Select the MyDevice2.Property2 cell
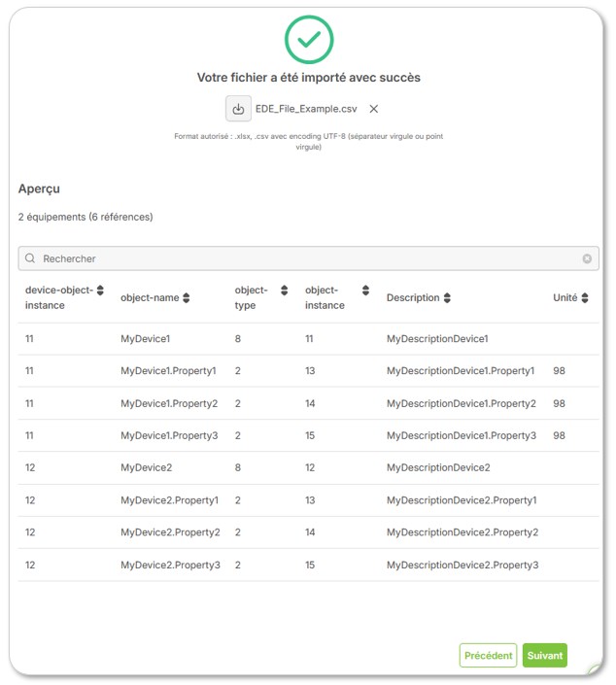 [x=170, y=532]
